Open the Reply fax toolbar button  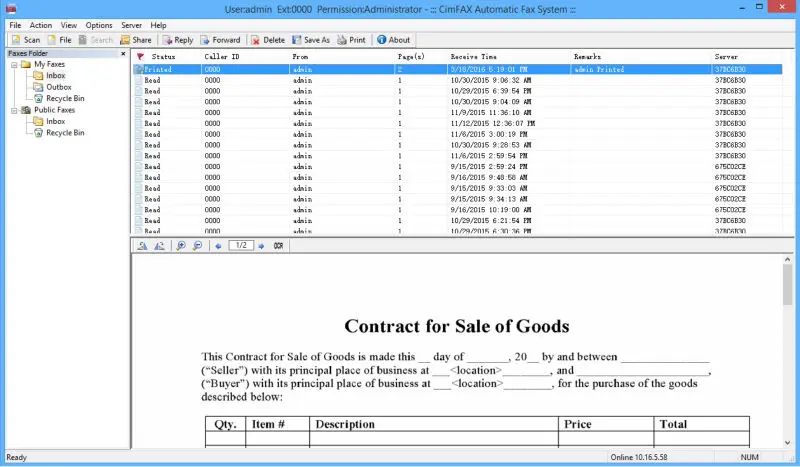176,40
